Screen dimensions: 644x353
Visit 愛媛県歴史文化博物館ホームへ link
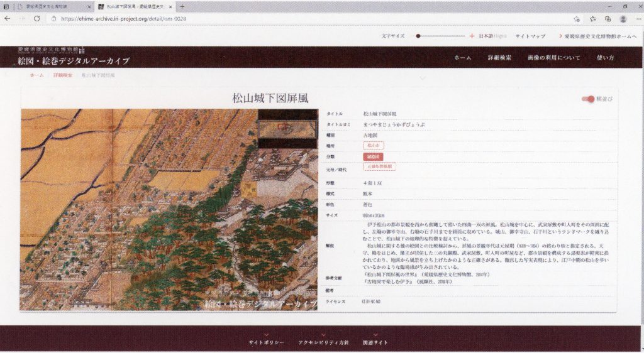[x=597, y=36]
